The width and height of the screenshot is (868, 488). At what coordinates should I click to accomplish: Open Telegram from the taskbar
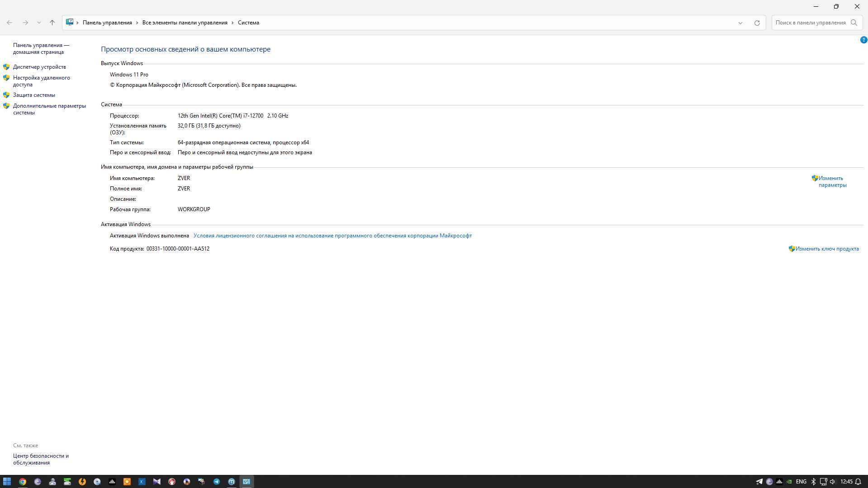tap(217, 482)
